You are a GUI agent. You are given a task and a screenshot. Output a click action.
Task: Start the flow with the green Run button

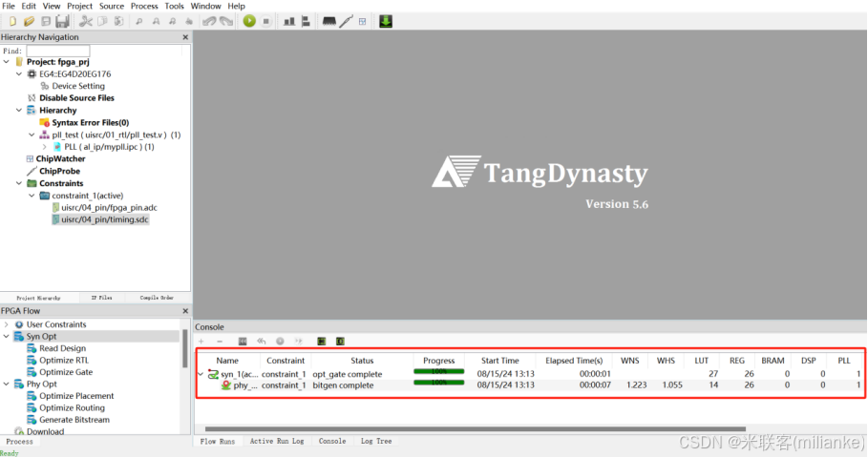(x=249, y=21)
